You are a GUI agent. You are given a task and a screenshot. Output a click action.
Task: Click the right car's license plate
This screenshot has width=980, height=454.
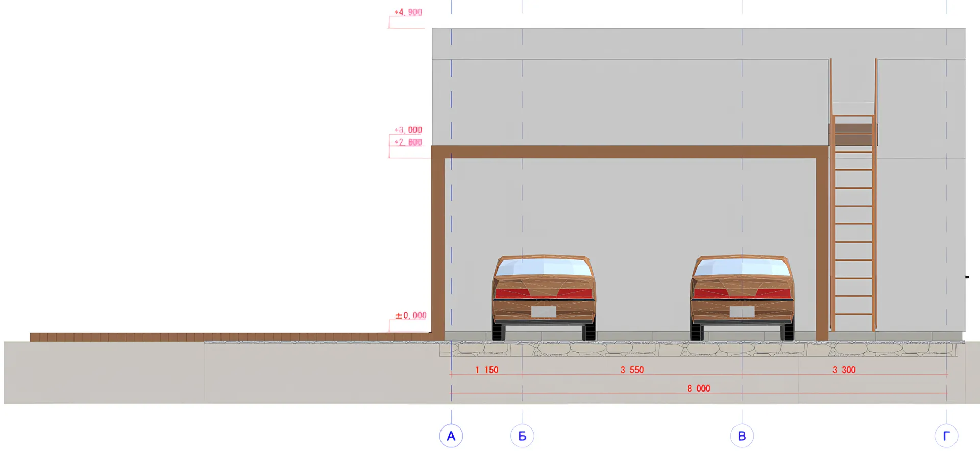(x=742, y=312)
